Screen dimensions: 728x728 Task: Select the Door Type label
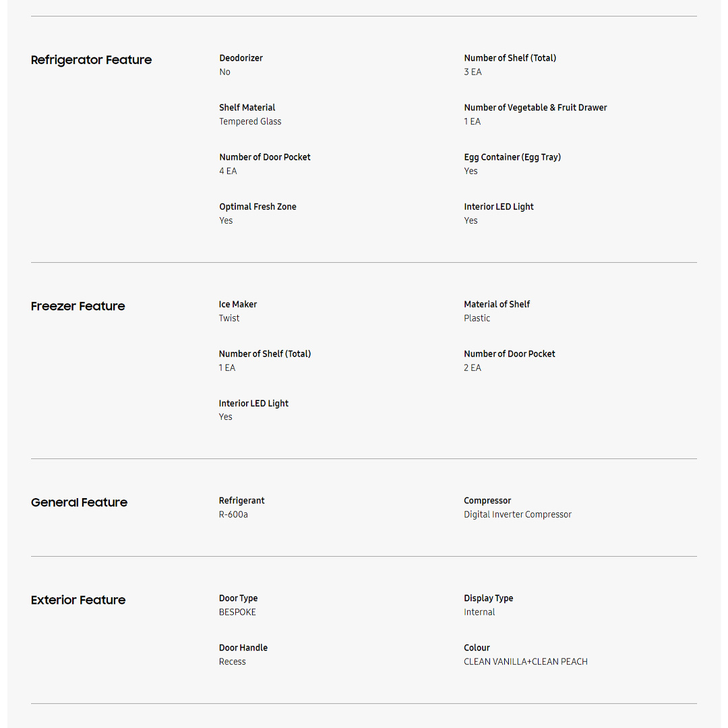click(x=238, y=598)
